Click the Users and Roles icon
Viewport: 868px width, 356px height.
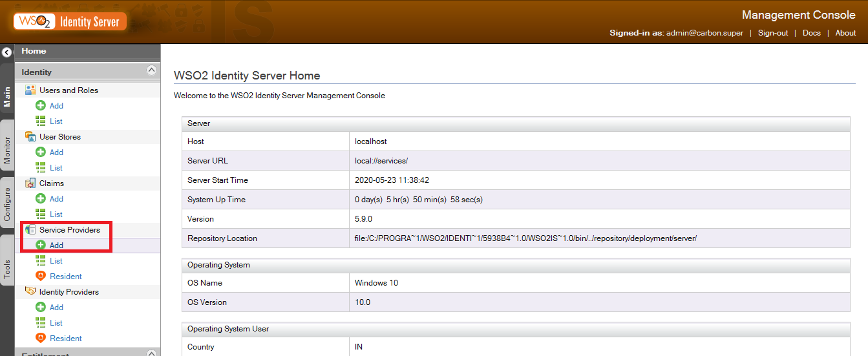coord(30,90)
